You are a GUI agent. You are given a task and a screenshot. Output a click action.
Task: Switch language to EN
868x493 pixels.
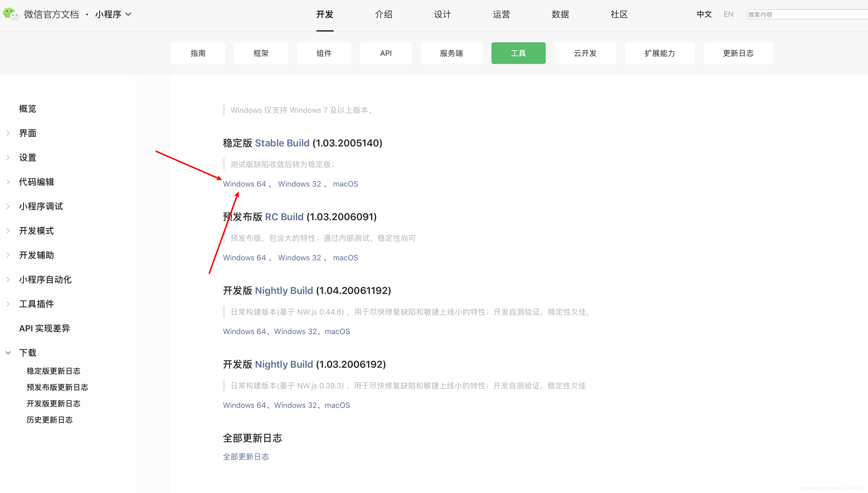[x=728, y=14]
